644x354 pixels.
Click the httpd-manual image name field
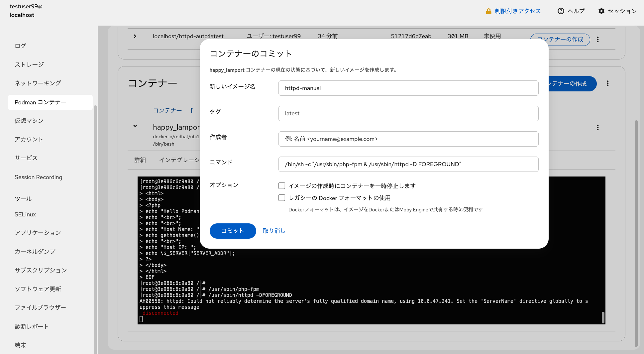click(408, 88)
